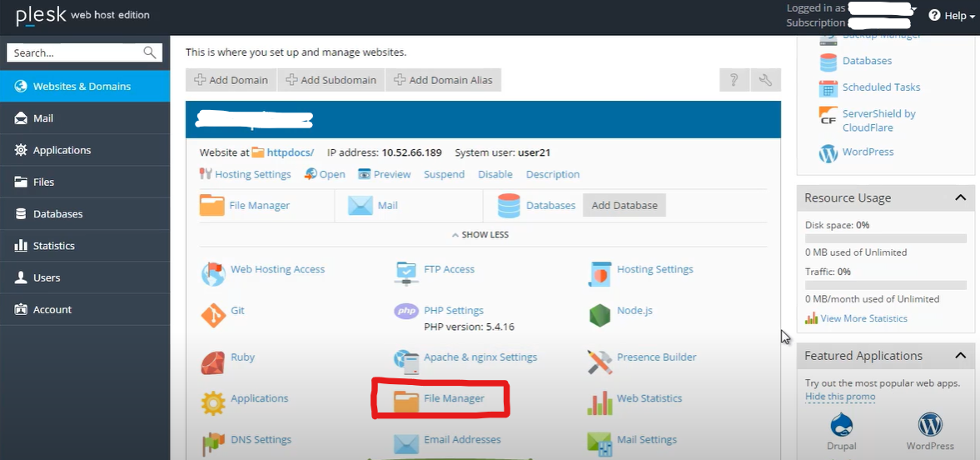The image size is (980, 460).
Task: Click the Web Hosting Access globe icon
Action: (213, 274)
